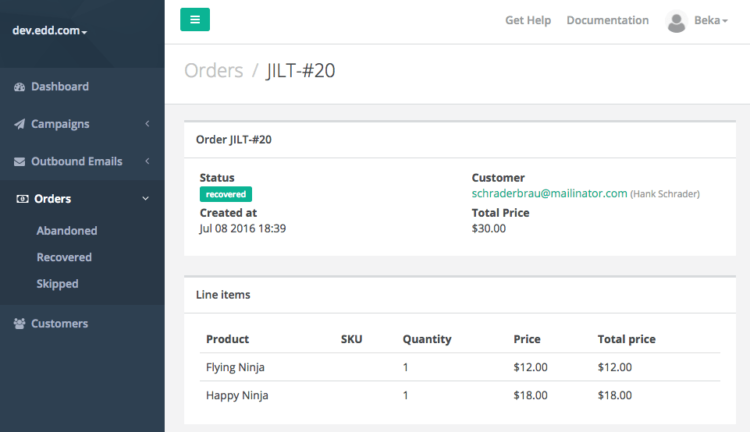Screen dimensions: 750x432
Task: Click the Created at label
Action: pos(228,213)
